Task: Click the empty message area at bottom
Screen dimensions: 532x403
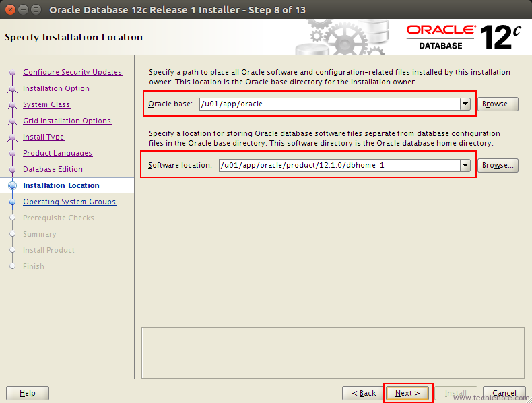Action: pyautogui.click(x=333, y=352)
